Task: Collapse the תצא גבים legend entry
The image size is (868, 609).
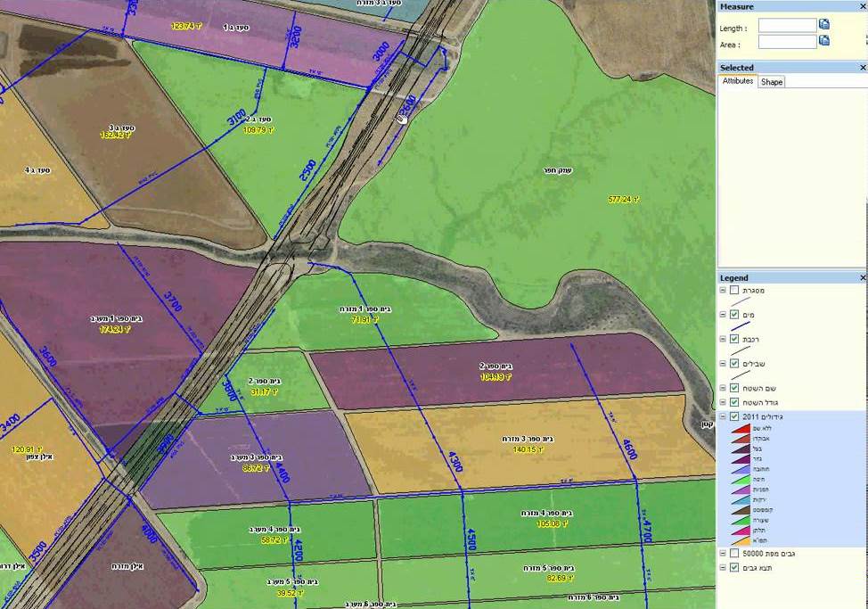Action: point(723,567)
